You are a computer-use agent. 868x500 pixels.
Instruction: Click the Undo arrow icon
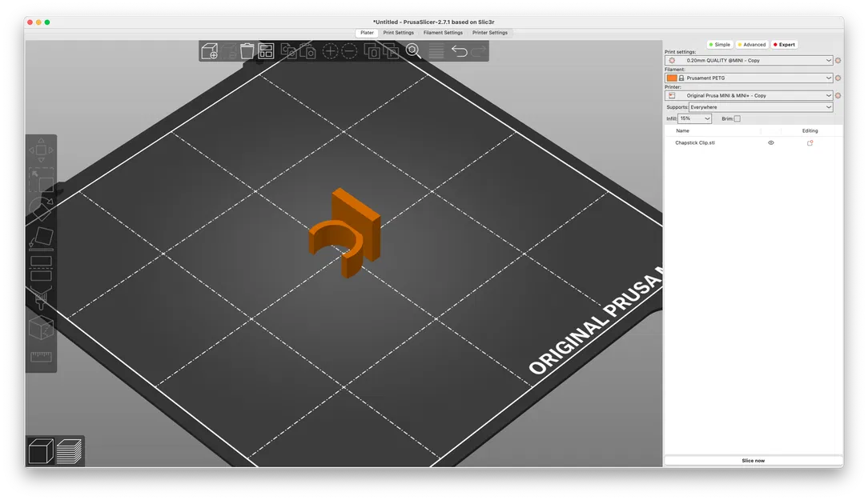click(460, 51)
